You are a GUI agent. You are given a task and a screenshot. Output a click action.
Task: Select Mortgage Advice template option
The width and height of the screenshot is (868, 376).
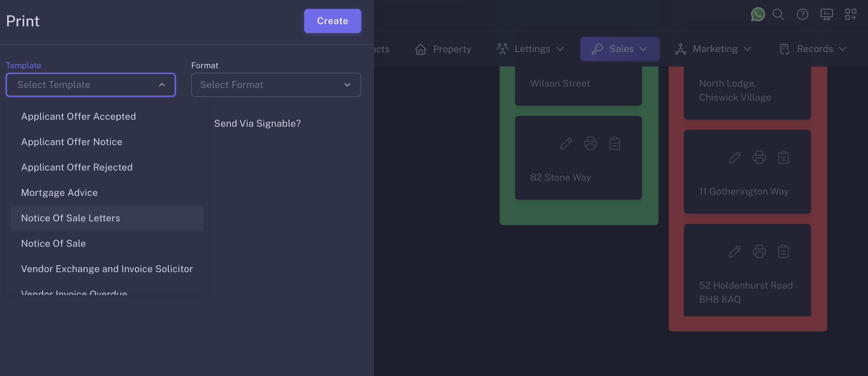(x=59, y=193)
